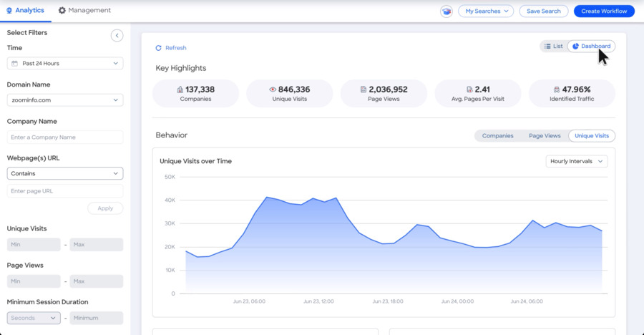Click the Page Views document icon
This screenshot has height=335, width=644.
coord(363,89)
